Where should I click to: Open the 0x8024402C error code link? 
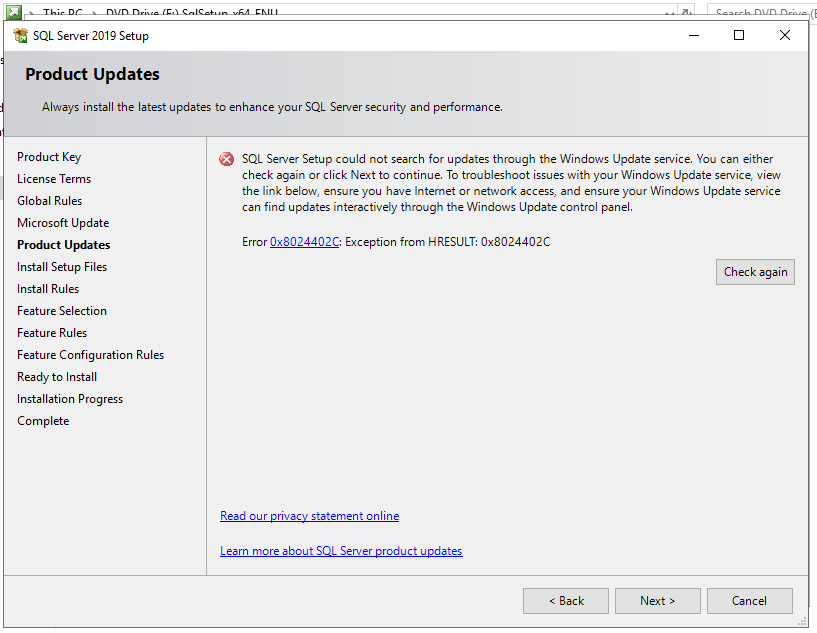click(x=305, y=242)
